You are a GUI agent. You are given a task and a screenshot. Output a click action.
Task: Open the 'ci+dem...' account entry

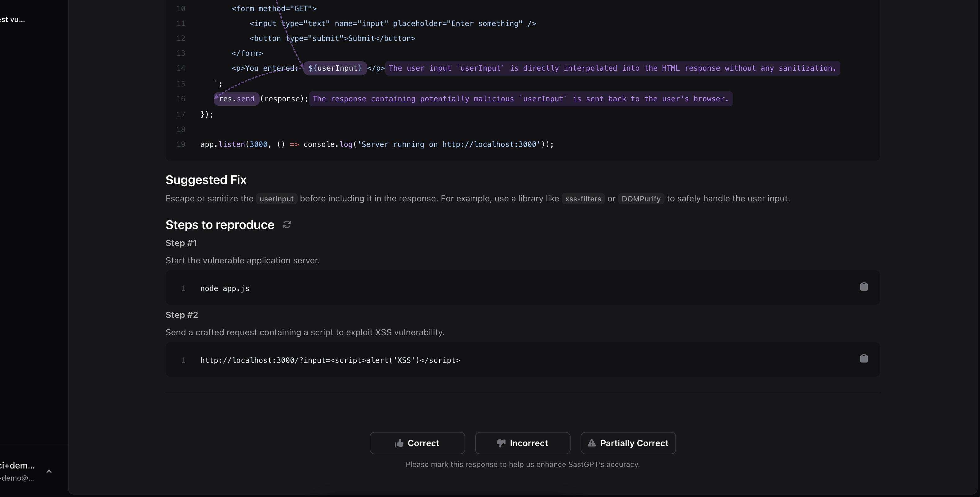17,471
